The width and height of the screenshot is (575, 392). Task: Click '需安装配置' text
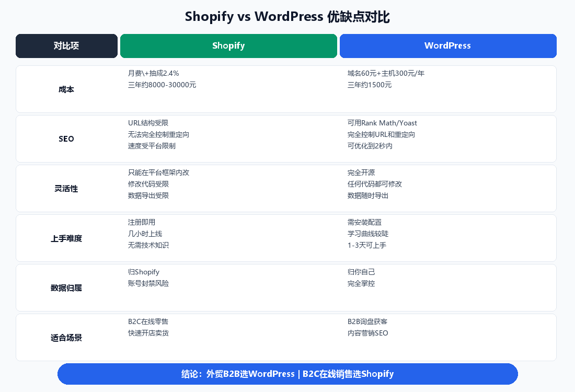pyautogui.click(x=364, y=222)
